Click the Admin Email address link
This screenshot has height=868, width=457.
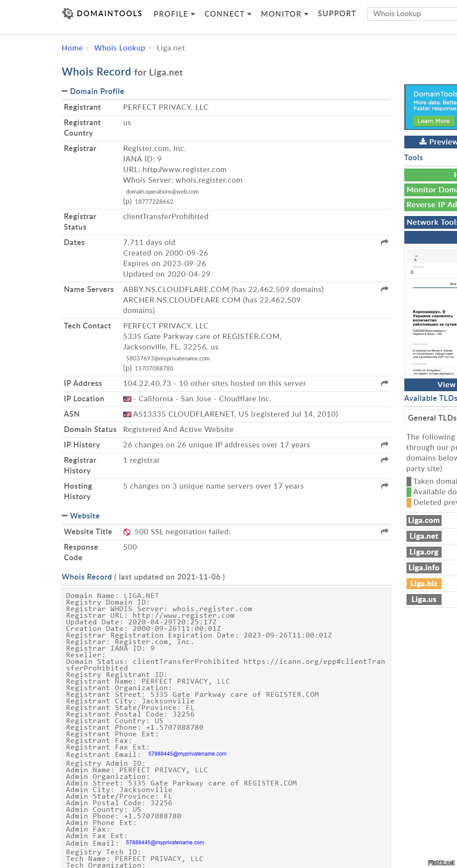(x=165, y=843)
